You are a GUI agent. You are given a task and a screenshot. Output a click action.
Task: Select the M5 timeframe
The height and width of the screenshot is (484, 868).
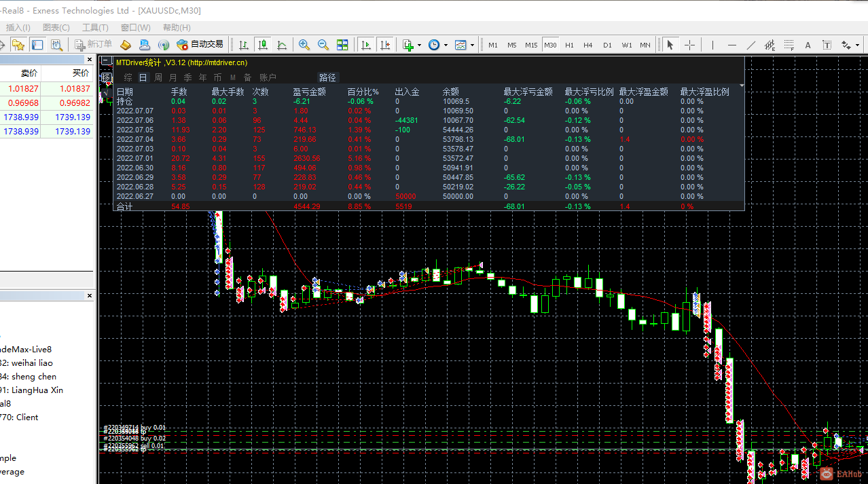512,45
